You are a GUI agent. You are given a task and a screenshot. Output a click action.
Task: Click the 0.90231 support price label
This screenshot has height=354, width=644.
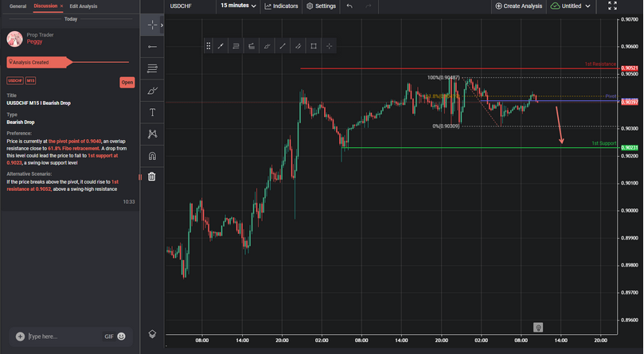point(629,147)
